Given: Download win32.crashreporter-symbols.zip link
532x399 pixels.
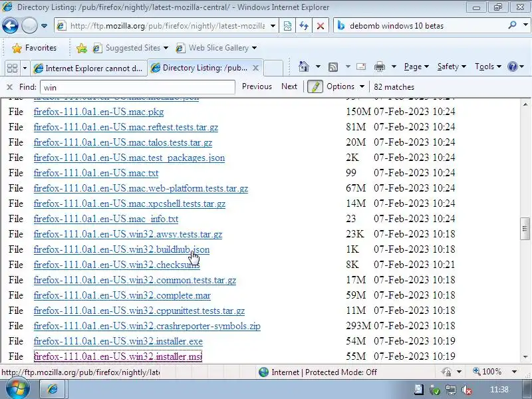Looking at the screenshot, I should pos(147,326).
